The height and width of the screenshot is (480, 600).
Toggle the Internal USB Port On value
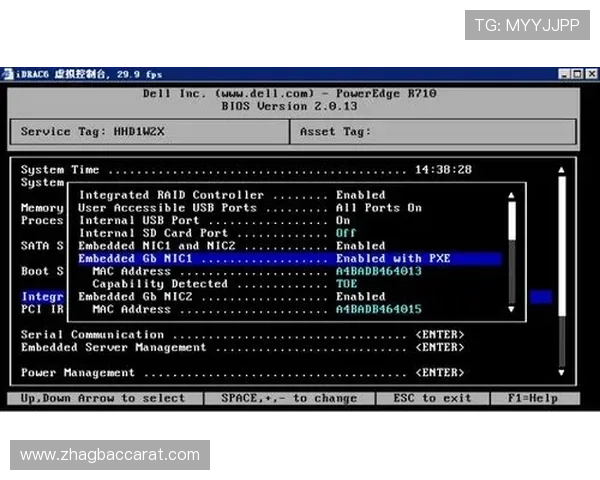coord(343,220)
